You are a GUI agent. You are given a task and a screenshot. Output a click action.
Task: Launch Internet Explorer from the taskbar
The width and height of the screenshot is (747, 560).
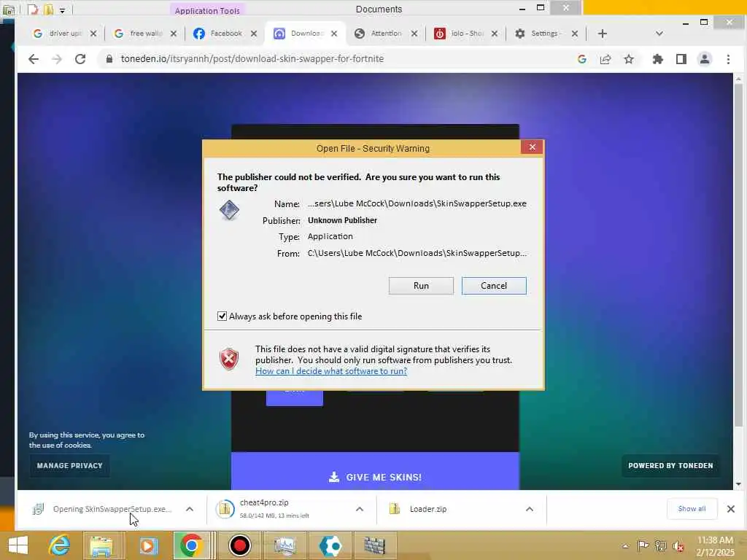[60, 545]
